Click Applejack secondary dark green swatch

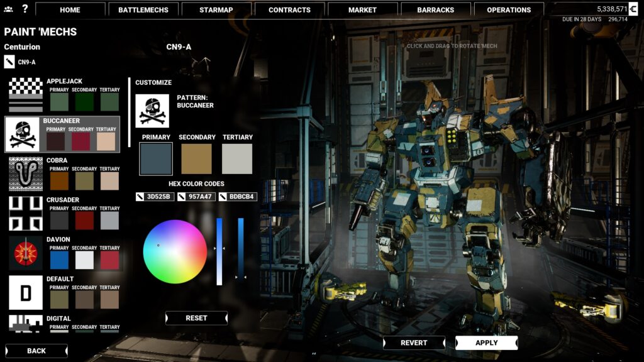[84, 102]
